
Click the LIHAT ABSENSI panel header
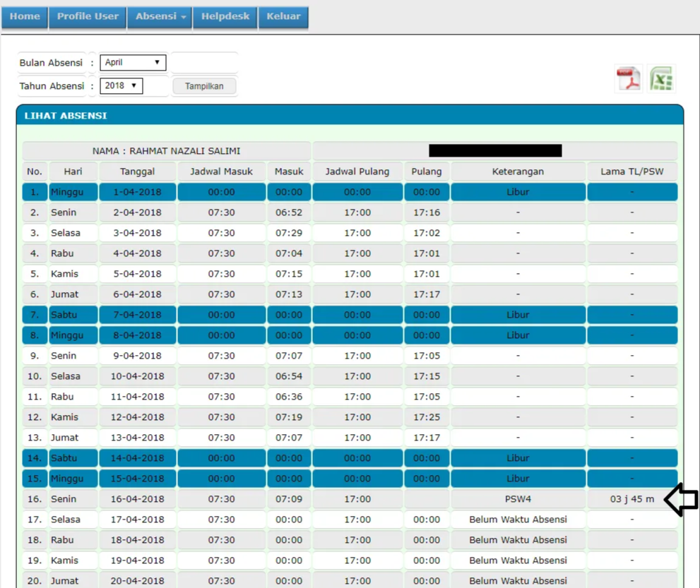(x=350, y=116)
